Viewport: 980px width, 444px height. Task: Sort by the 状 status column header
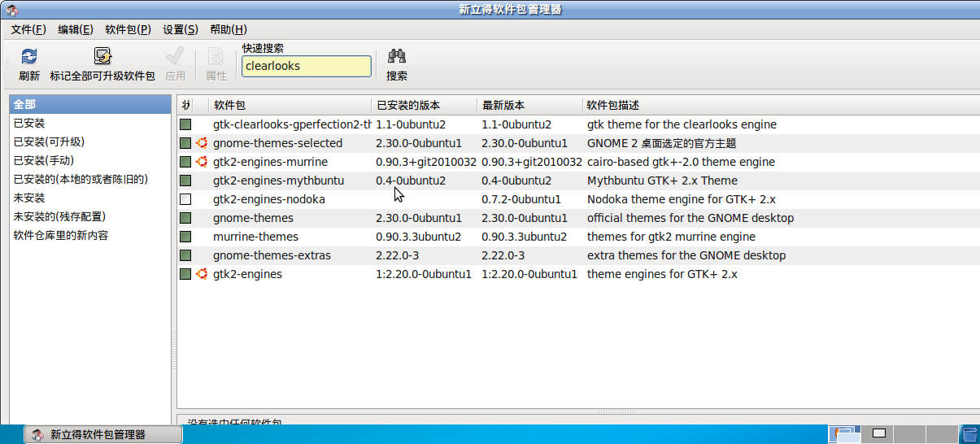[x=186, y=105]
